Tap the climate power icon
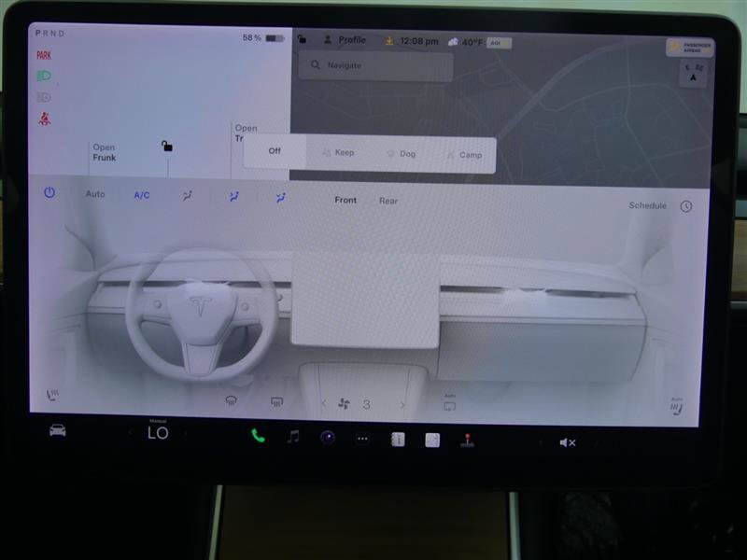Screen dimensions: 747x560 pos(49,193)
